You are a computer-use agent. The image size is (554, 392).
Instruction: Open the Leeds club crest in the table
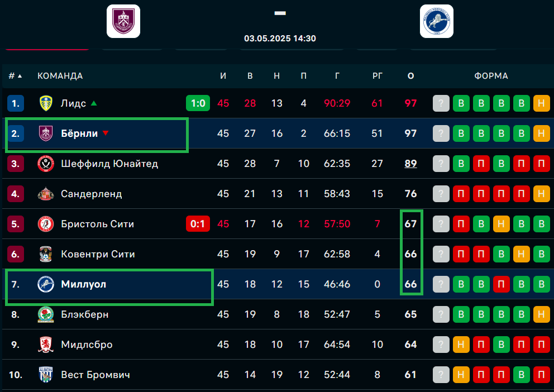coord(46,103)
